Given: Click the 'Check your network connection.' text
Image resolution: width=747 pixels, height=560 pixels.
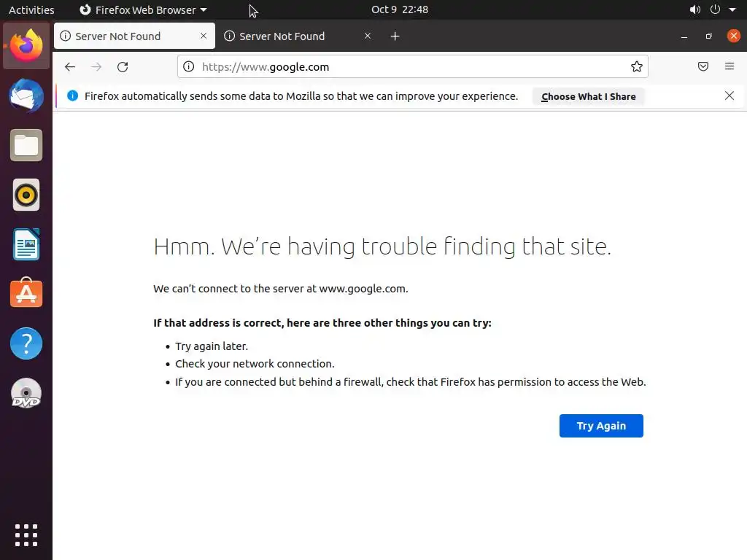Looking at the screenshot, I should click(x=255, y=364).
